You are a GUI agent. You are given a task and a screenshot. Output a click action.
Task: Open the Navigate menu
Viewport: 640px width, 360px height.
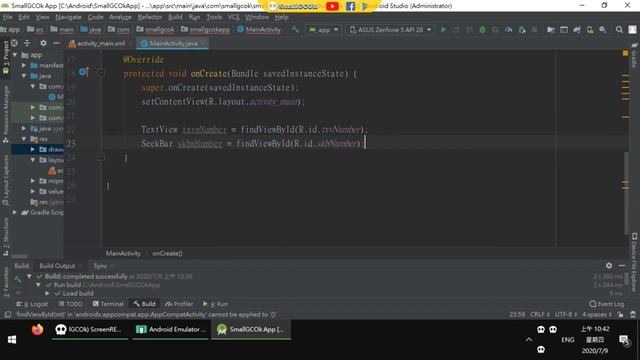coord(68,17)
